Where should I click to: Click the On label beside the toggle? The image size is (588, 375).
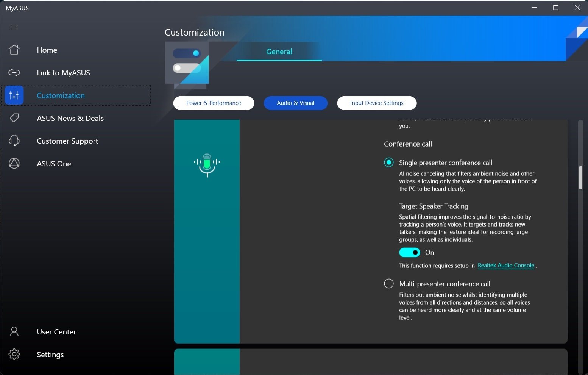click(429, 252)
